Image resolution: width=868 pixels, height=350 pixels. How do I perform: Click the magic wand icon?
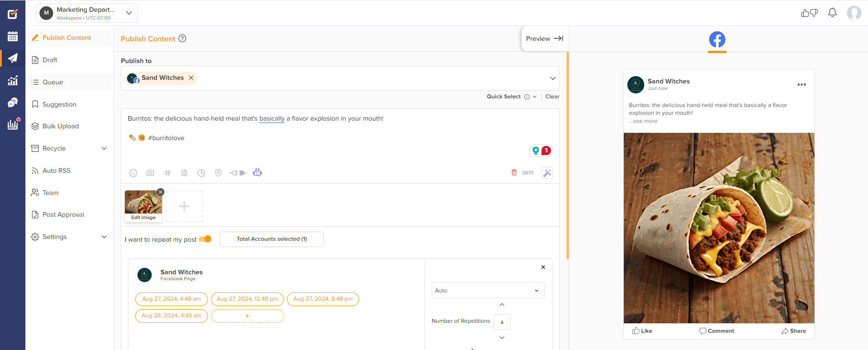pos(547,173)
